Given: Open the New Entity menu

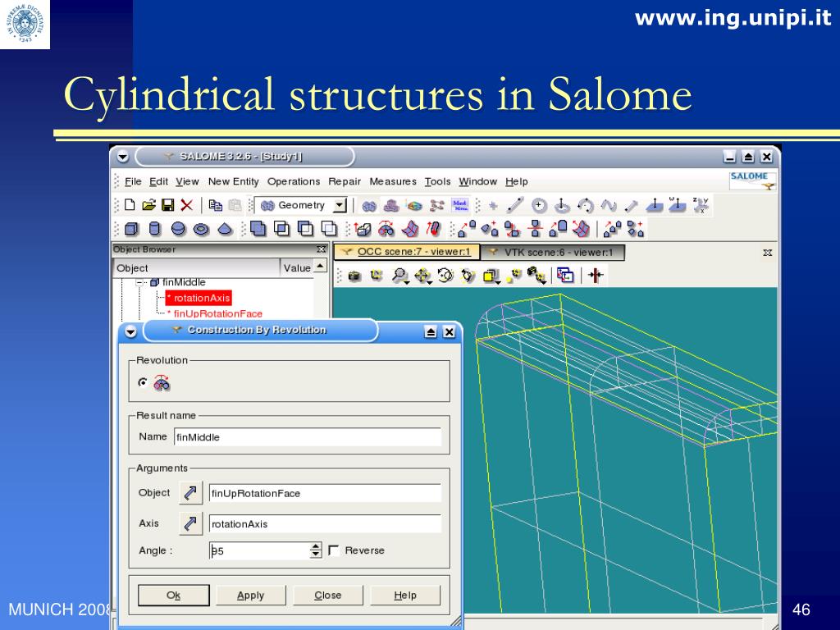Looking at the screenshot, I should pos(234,181).
